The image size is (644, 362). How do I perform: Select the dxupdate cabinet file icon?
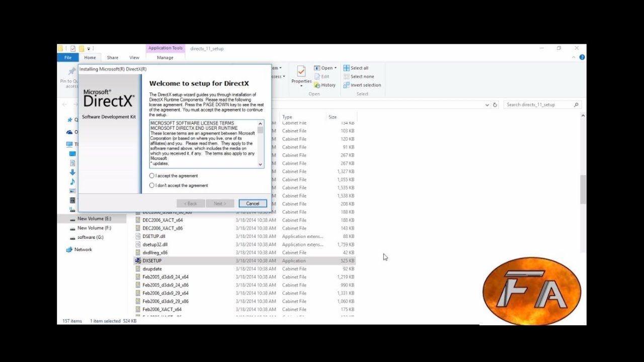pos(138,269)
